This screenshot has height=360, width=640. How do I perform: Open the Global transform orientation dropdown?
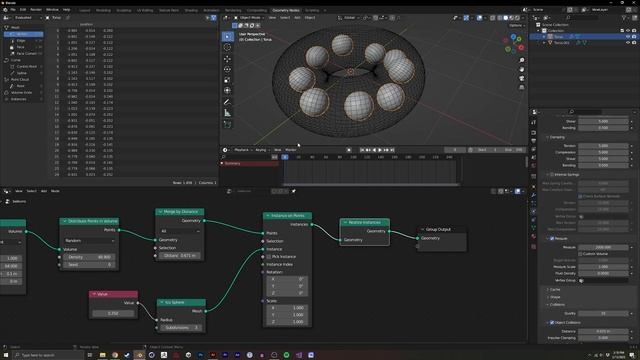click(349, 18)
